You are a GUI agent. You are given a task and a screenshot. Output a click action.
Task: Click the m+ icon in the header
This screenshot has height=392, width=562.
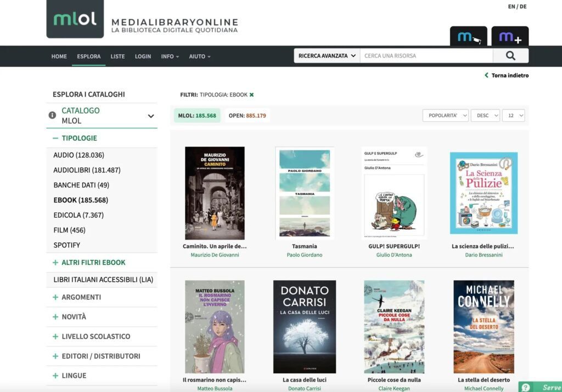click(x=510, y=37)
